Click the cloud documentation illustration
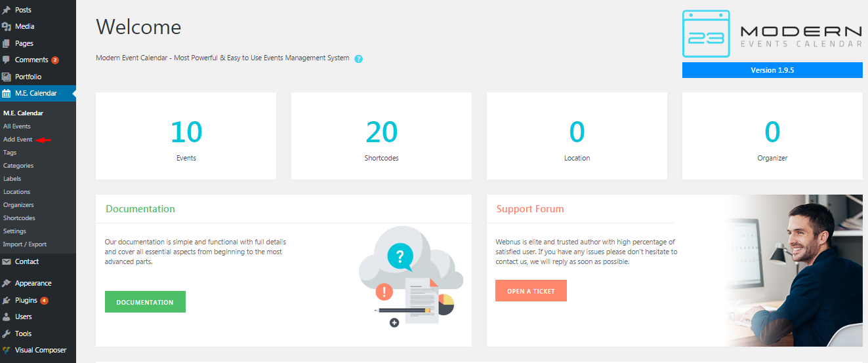868x363 pixels. point(410,277)
